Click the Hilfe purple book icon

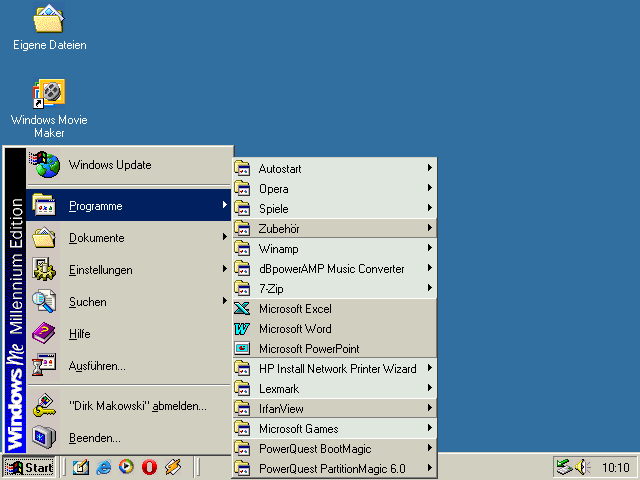44,333
